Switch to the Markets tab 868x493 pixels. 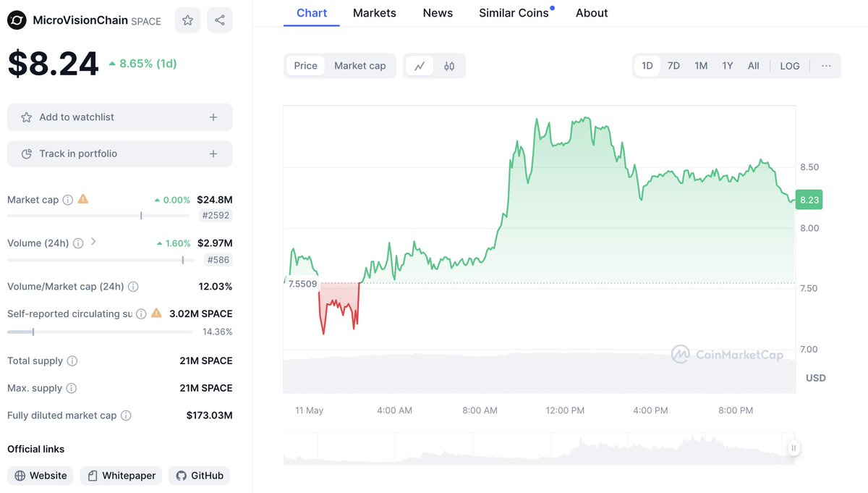coord(374,12)
